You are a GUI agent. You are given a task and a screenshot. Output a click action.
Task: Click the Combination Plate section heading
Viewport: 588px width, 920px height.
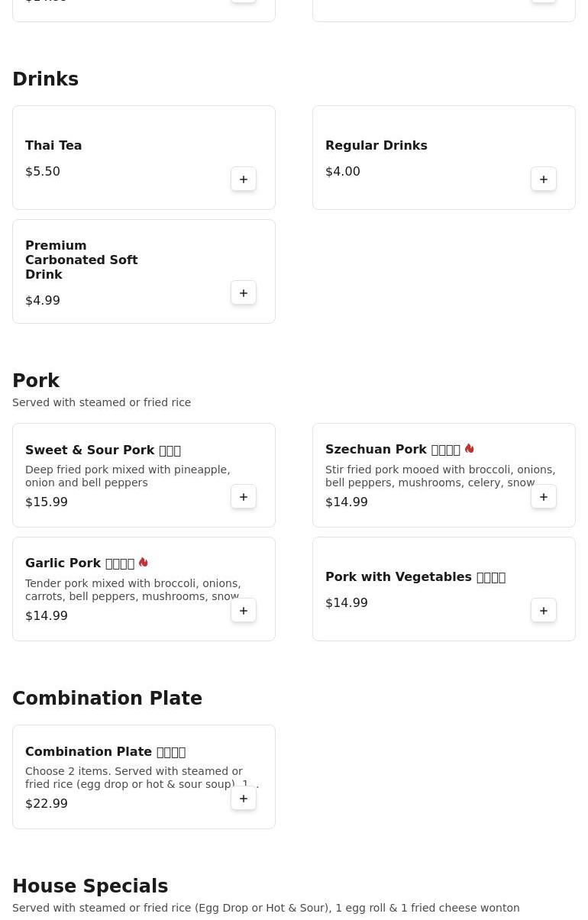pos(107,699)
